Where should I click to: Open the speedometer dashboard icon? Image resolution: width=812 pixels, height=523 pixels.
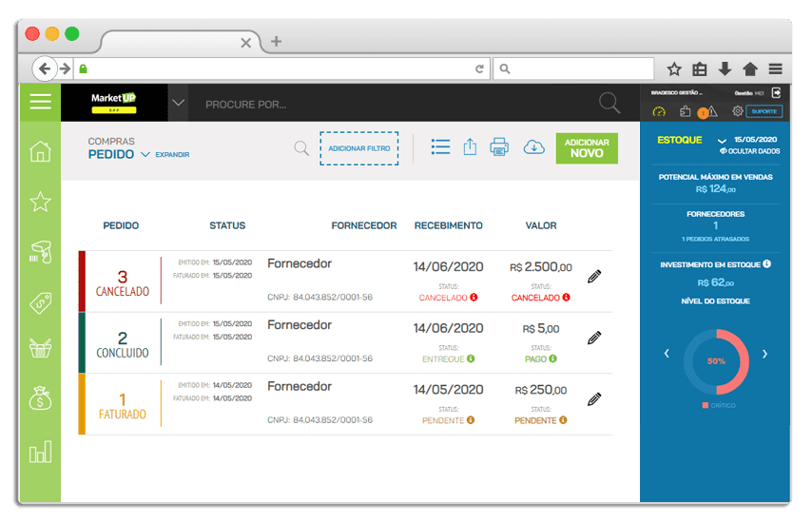(x=659, y=111)
